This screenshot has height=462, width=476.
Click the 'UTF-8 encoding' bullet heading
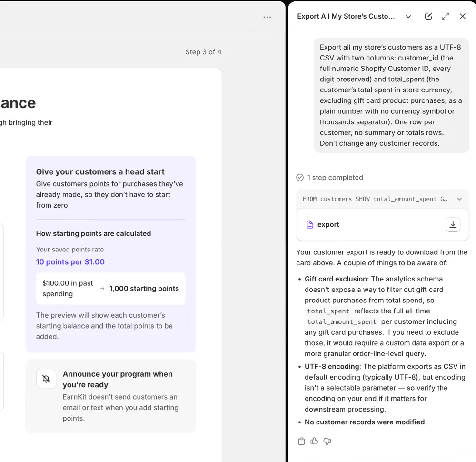[x=332, y=366]
